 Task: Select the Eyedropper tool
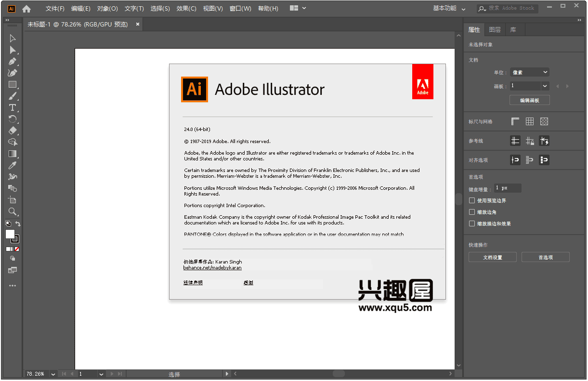pos(13,165)
